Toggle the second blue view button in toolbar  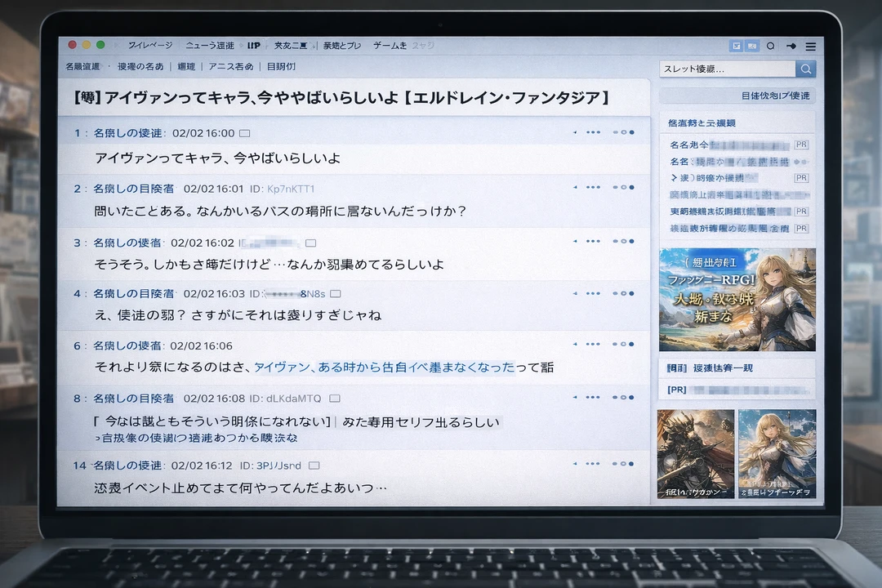coord(752,46)
